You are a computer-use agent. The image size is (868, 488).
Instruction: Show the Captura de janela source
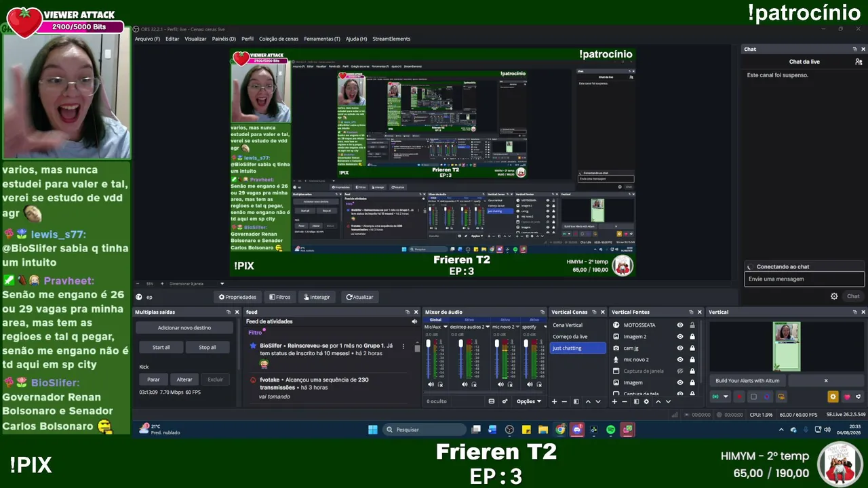680,371
